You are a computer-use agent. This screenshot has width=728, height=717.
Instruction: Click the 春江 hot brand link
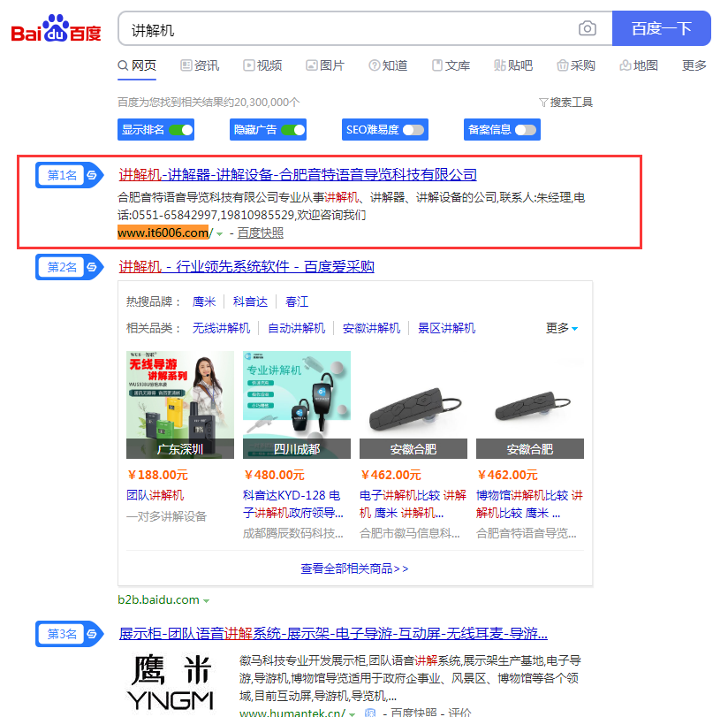[297, 302]
